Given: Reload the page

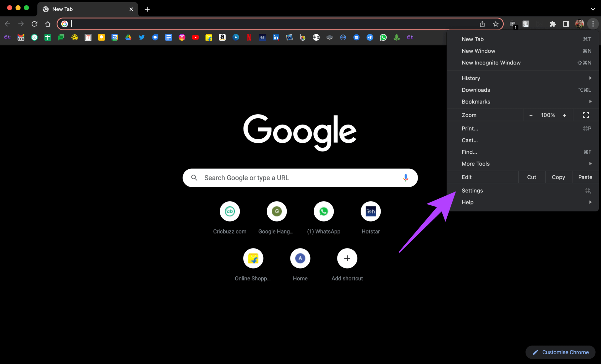Looking at the screenshot, I should [34, 24].
